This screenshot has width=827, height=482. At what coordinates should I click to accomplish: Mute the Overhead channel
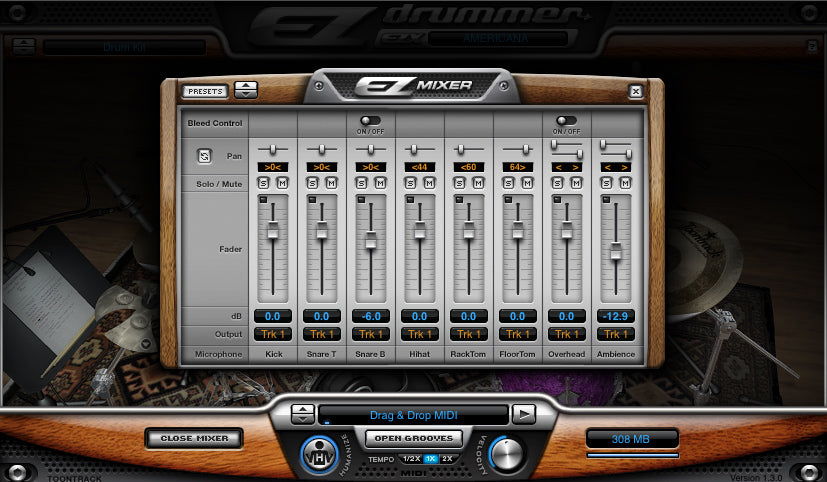click(x=575, y=183)
